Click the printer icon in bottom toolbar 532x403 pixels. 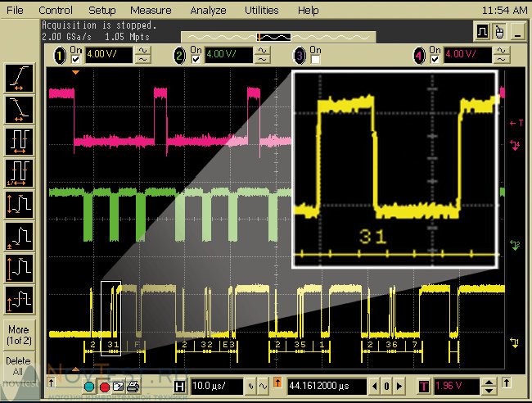133,386
